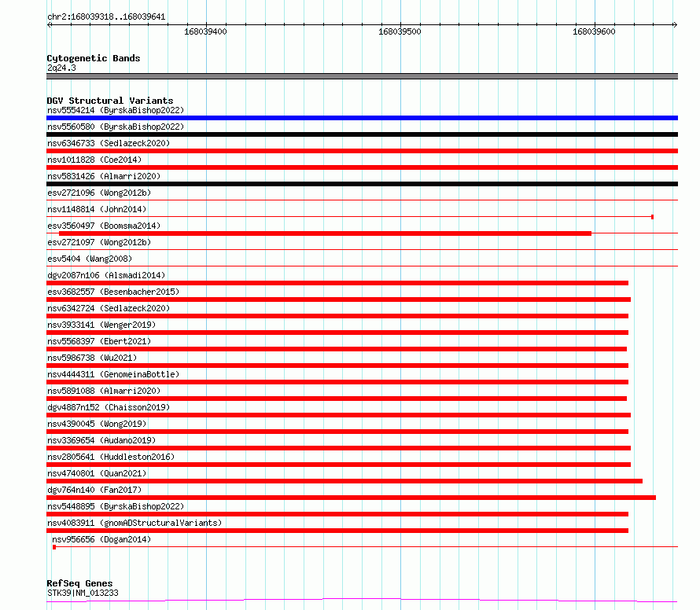Image resolution: width=700 pixels, height=610 pixels.
Task: Open nsv956656 (Dogan2014) label
Action: pos(101,539)
